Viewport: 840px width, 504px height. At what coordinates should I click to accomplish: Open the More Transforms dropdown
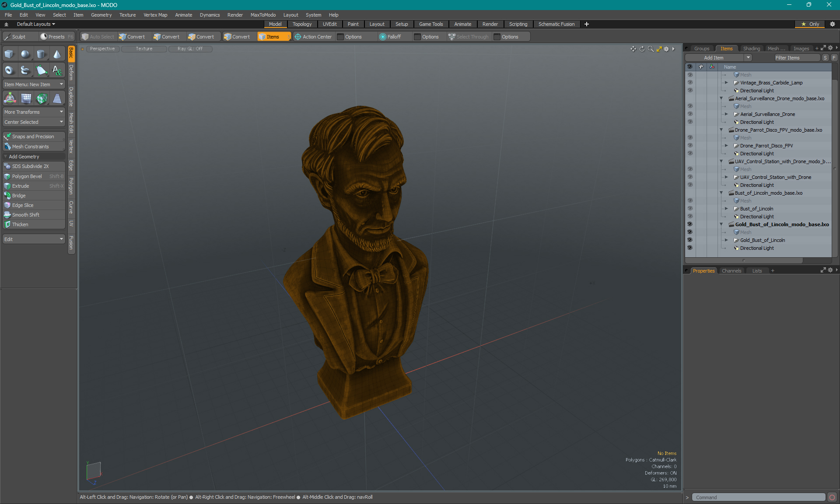[x=34, y=112]
